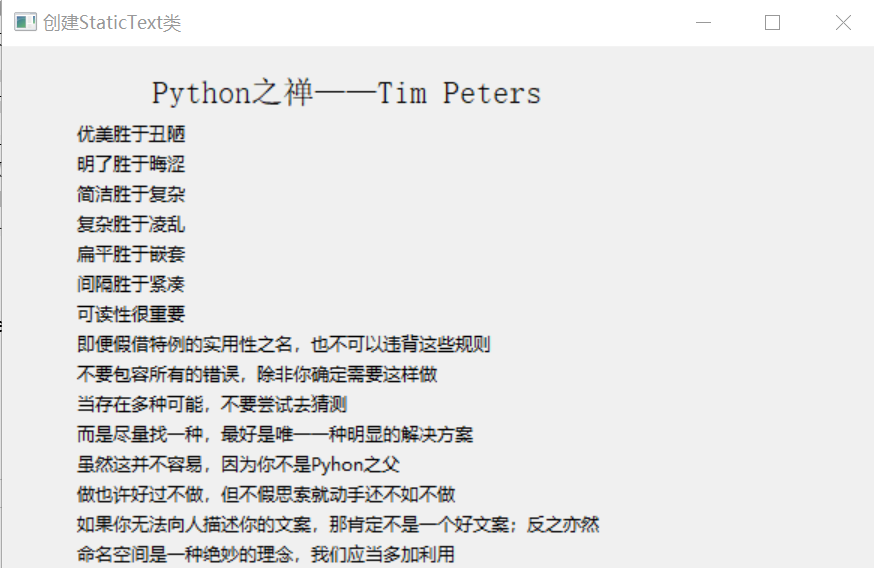Select the line 明了胜于晦涩

click(131, 164)
